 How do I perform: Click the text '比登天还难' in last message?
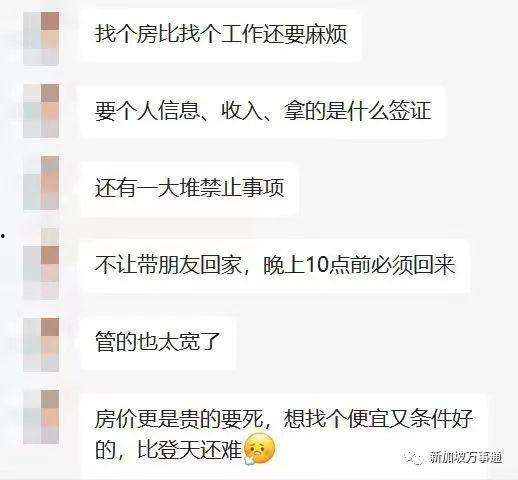pos(189,451)
